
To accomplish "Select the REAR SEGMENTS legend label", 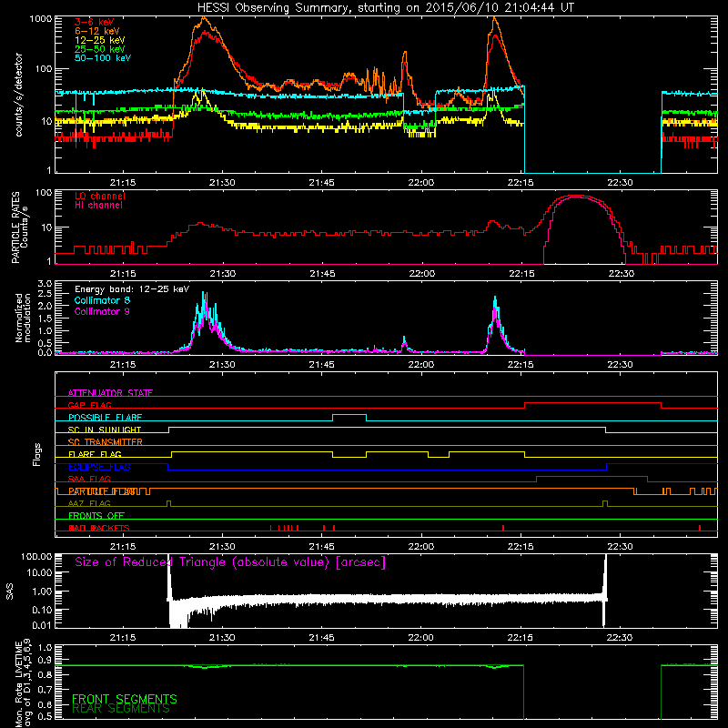I will [x=121, y=709].
